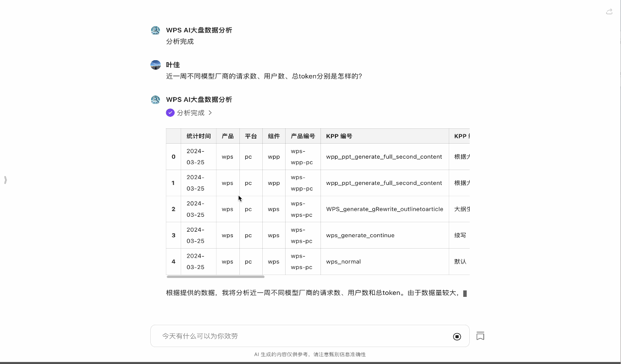This screenshot has height=364, width=621.
Task: Click the wps_generate_continue cell
Action: coord(360,235)
